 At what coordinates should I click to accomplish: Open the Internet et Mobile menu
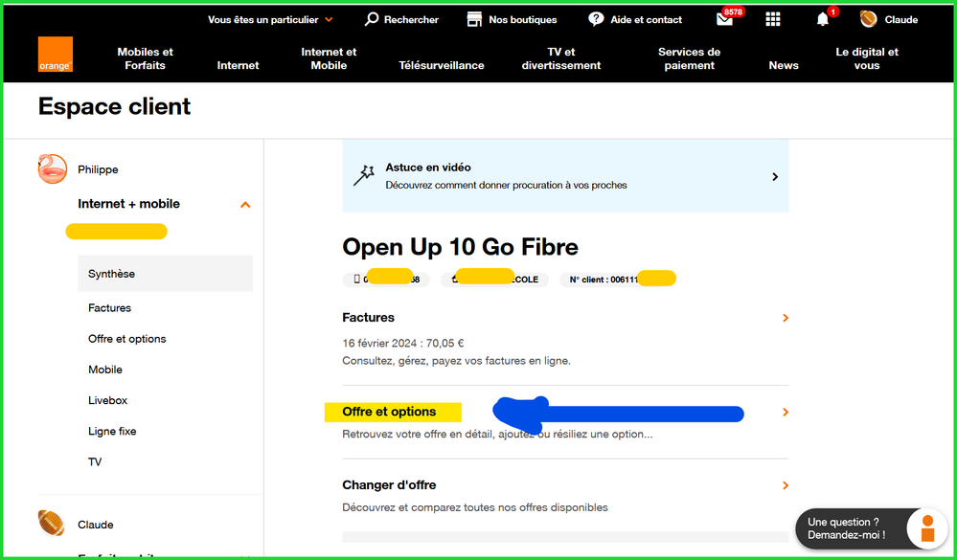pyautogui.click(x=329, y=58)
